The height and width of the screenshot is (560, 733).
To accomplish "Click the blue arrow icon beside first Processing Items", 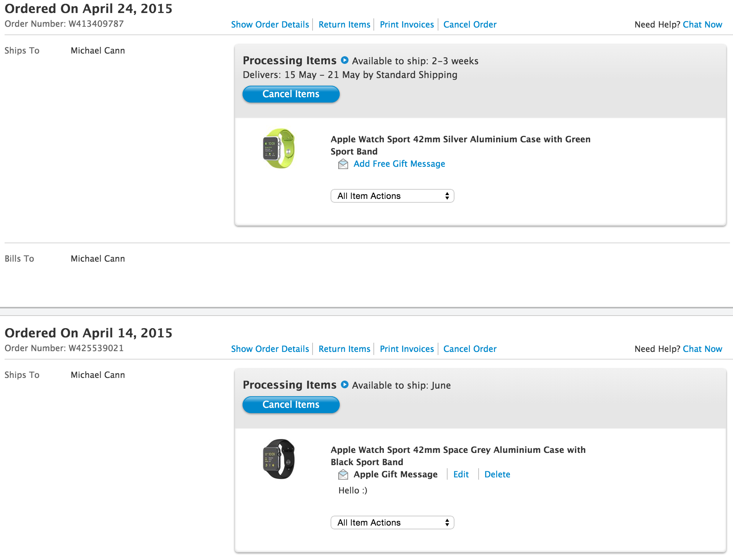I will (345, 60).
